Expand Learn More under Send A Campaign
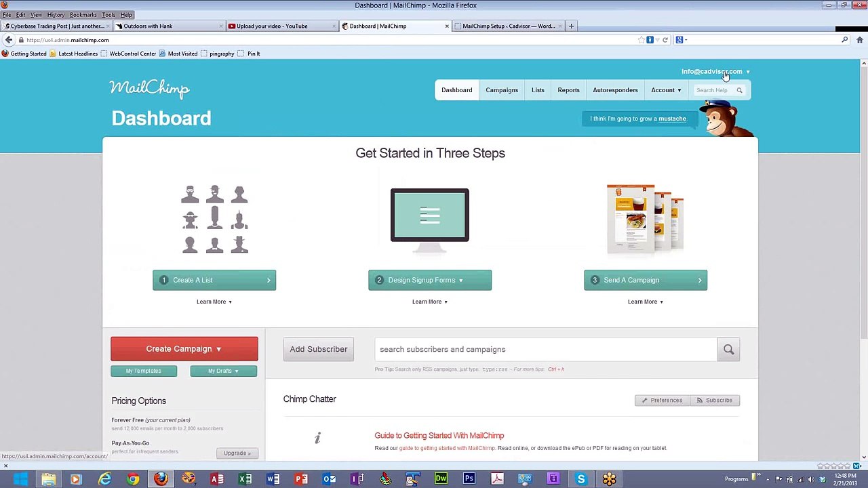Screen dimensions: 868x488 (x=646, y=302)
